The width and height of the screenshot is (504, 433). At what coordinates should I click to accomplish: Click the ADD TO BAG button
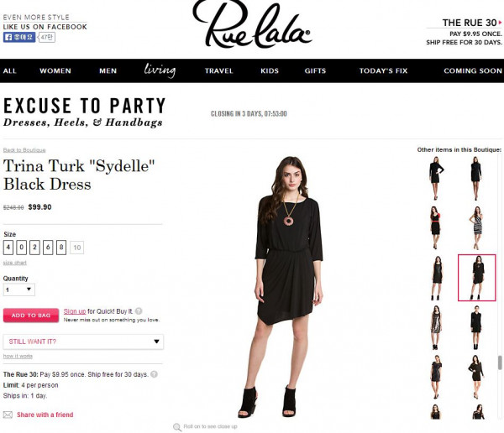click(31, 316)
